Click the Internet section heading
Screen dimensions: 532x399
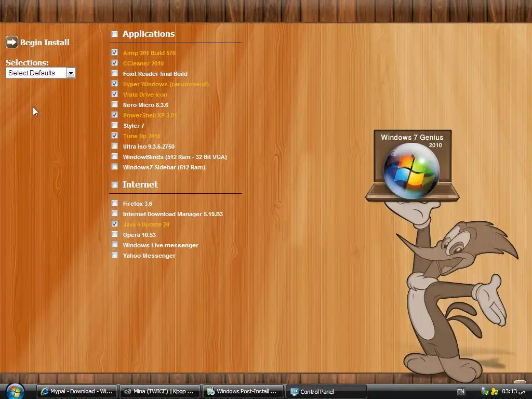140,184
